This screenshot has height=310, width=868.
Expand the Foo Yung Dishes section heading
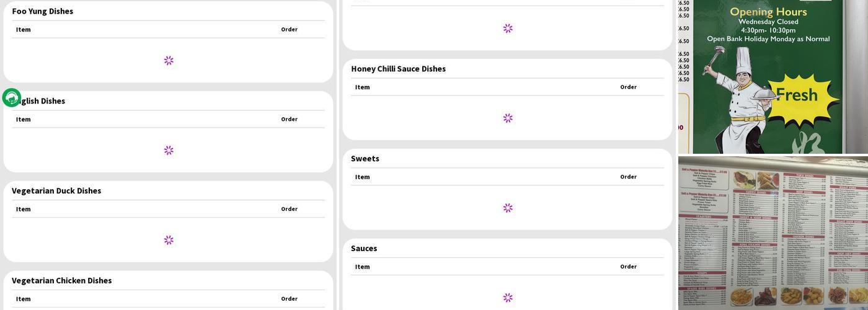click(x=42, y=11)
